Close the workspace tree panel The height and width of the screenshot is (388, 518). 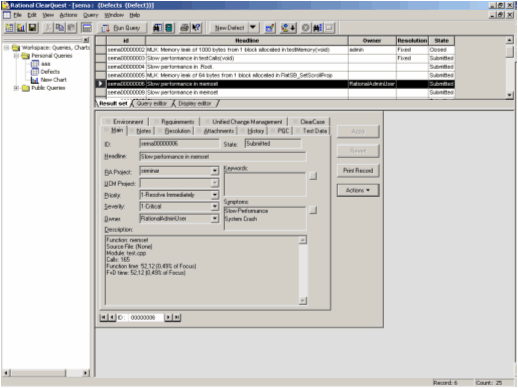coord(86,40)
